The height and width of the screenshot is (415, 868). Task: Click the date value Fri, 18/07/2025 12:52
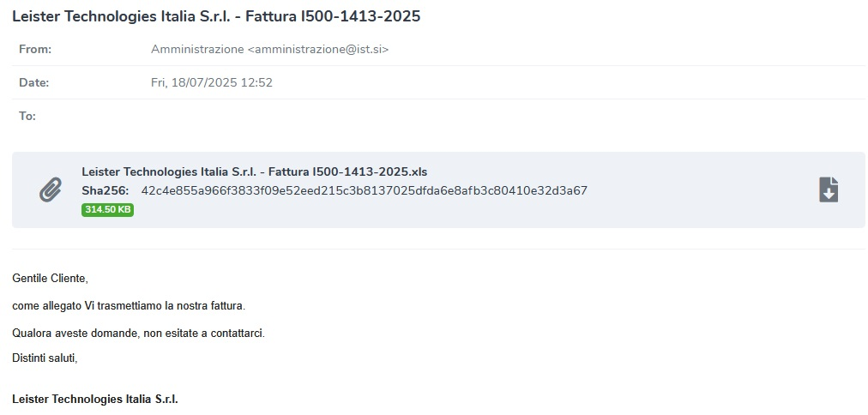click(212, 82)
